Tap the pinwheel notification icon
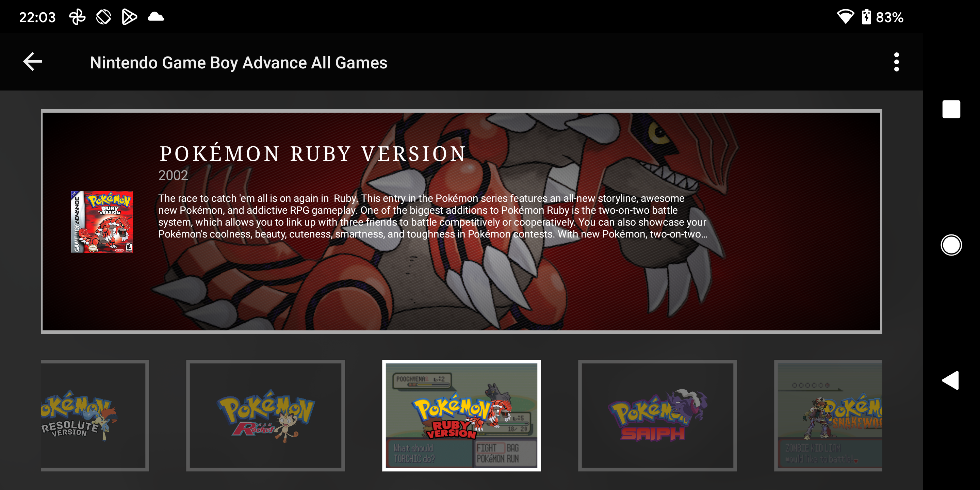980x490 pixels. (x=77, y=17)
